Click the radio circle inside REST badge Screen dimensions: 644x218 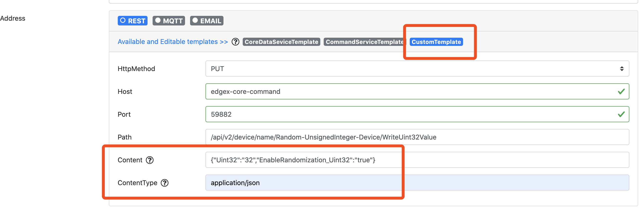coord(123,21)
